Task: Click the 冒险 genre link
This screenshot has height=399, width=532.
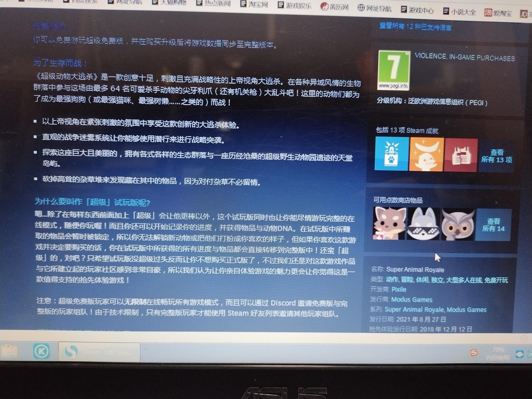Action: (x=407, y=280)
